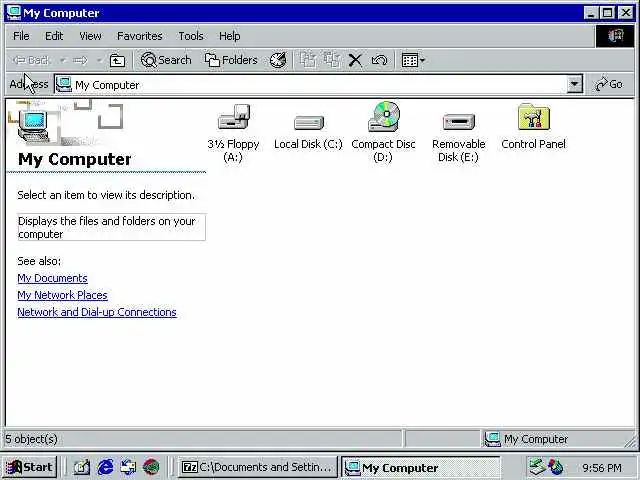
Task: Click My Computer zone in status bar
Action: pos(526,439)
